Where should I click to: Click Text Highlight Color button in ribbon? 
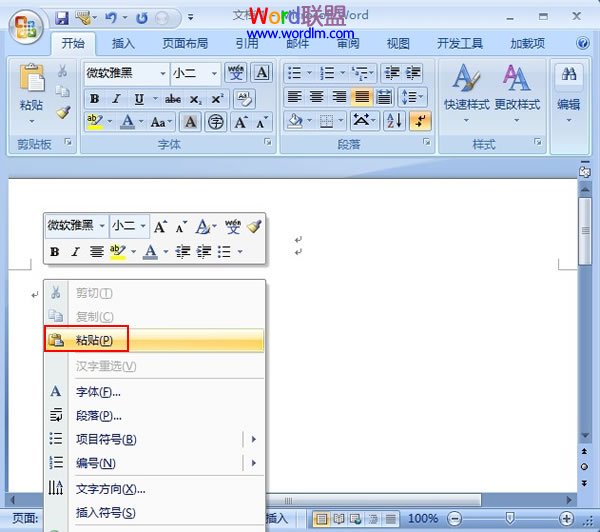click(x=95, y=122)
